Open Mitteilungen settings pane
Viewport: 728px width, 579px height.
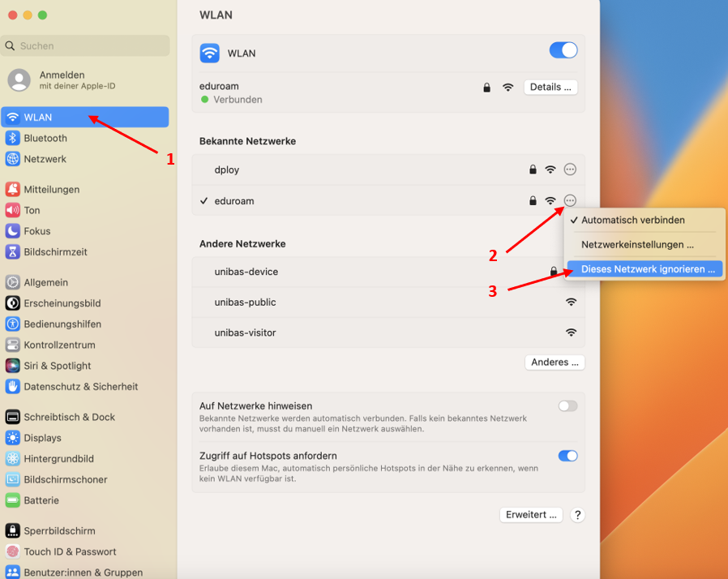[51, 190]
